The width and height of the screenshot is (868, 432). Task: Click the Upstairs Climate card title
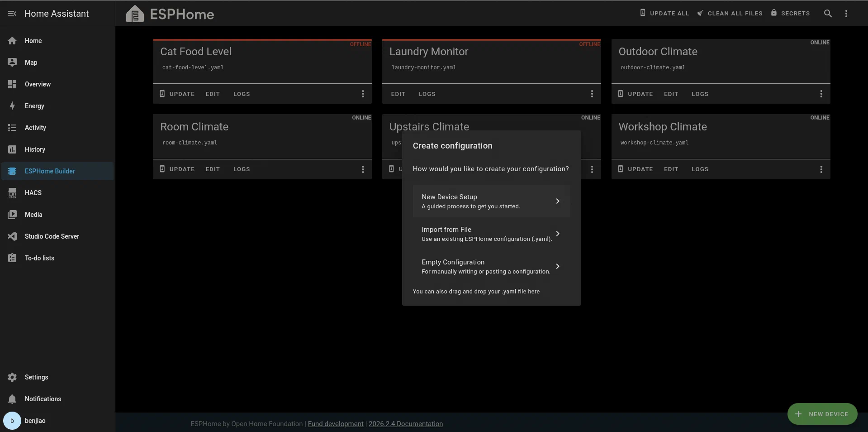click(x=429, y=126)
